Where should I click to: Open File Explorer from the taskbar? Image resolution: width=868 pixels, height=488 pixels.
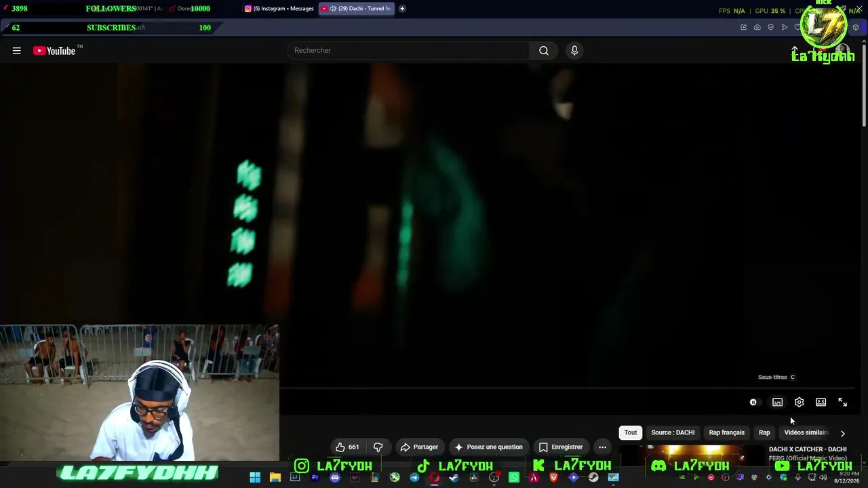click(275, 478)
